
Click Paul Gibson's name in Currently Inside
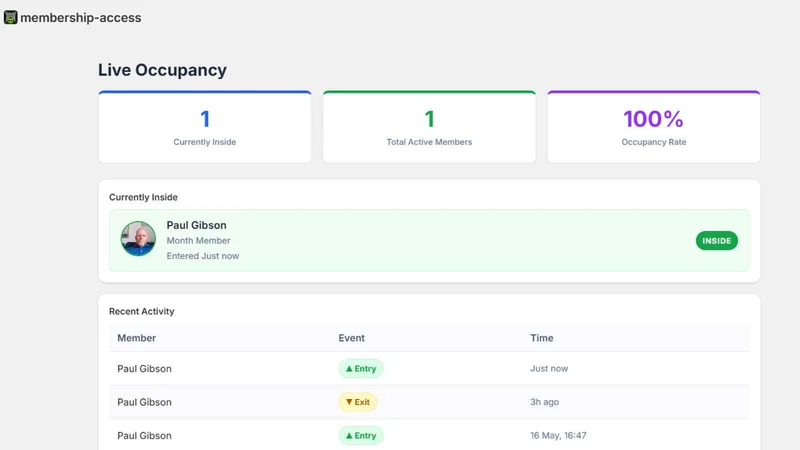tap(196, 225)
